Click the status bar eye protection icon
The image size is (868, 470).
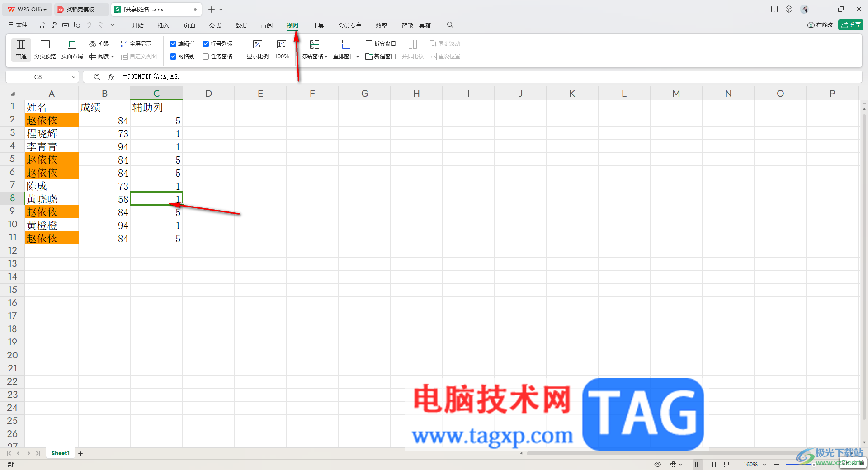pos(658,465)
